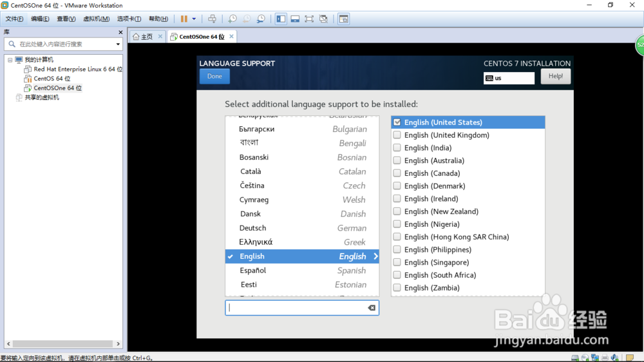Image resolution: width=644 pixels, height=362 pixels.
Task: Open the 帮助(H) menu
Action: click(158, 19)
